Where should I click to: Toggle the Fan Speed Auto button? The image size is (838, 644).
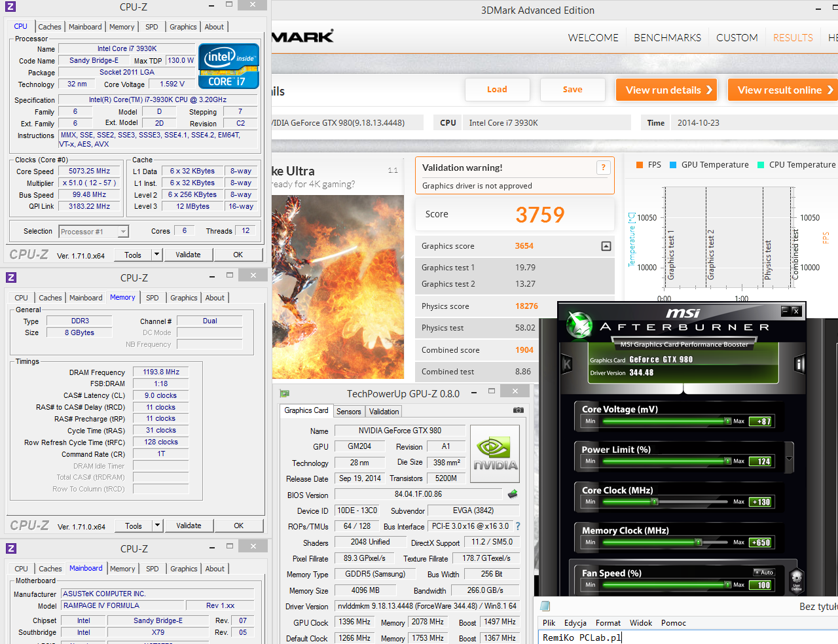click(763, 573)
